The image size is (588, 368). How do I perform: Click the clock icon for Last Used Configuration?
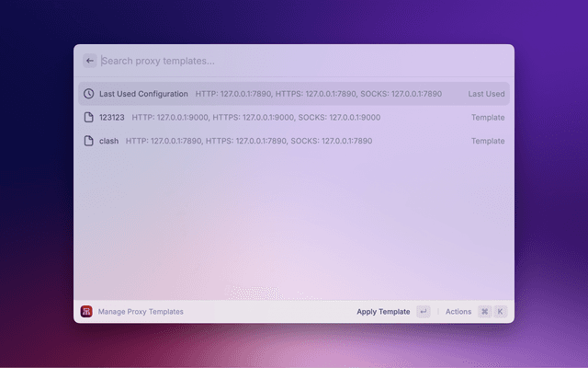pos(88,94)
